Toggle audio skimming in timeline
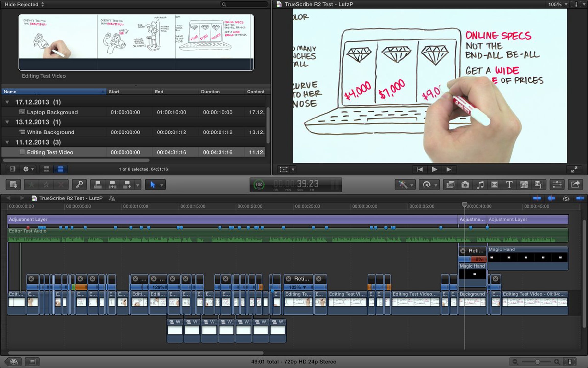The image size is (588, 368). 551,198
